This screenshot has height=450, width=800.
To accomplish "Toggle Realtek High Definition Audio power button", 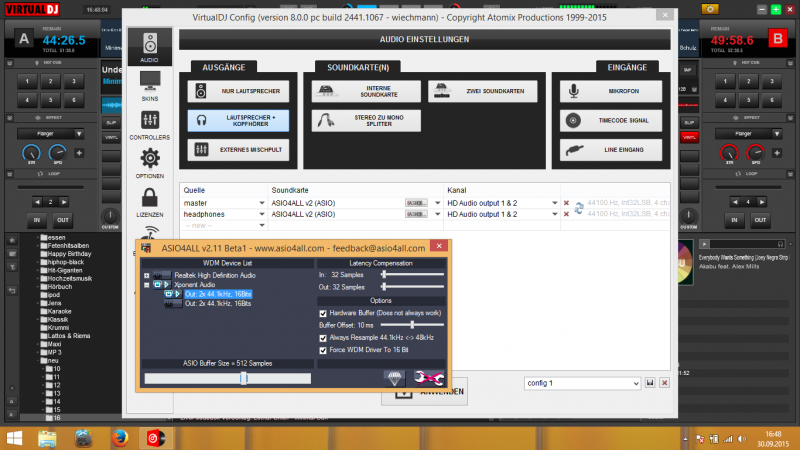I will pos(158,276).
